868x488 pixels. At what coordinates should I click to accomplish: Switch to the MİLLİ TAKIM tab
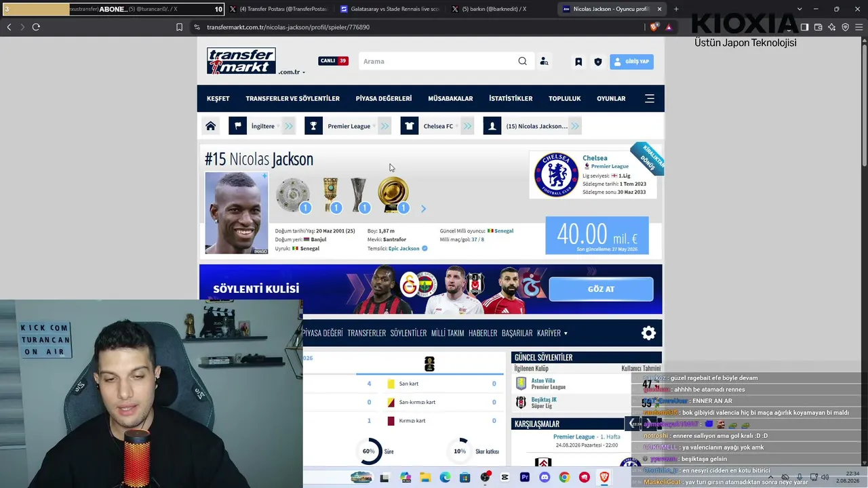(x=448, y=333)
